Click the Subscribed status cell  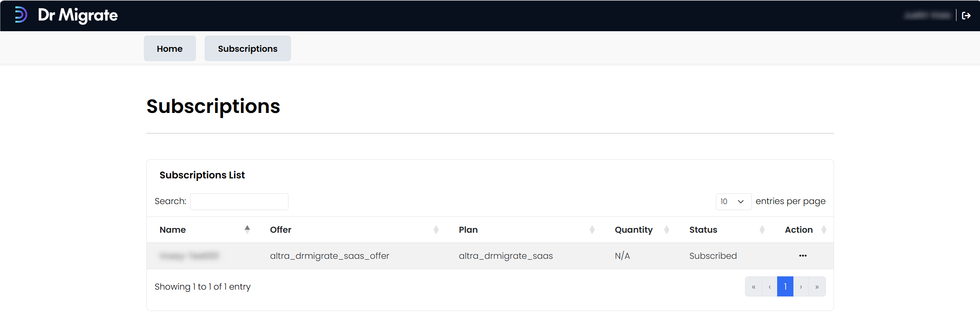point(713,256)
